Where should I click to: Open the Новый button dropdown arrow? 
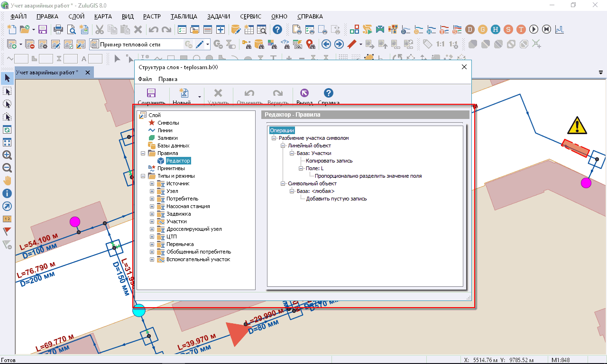point(199,96)
